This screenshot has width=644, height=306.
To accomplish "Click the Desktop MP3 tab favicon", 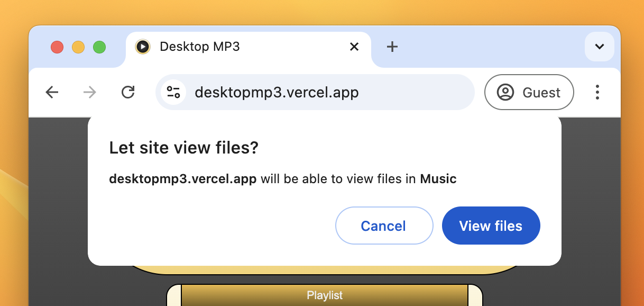I will click(x=143, y=47).
